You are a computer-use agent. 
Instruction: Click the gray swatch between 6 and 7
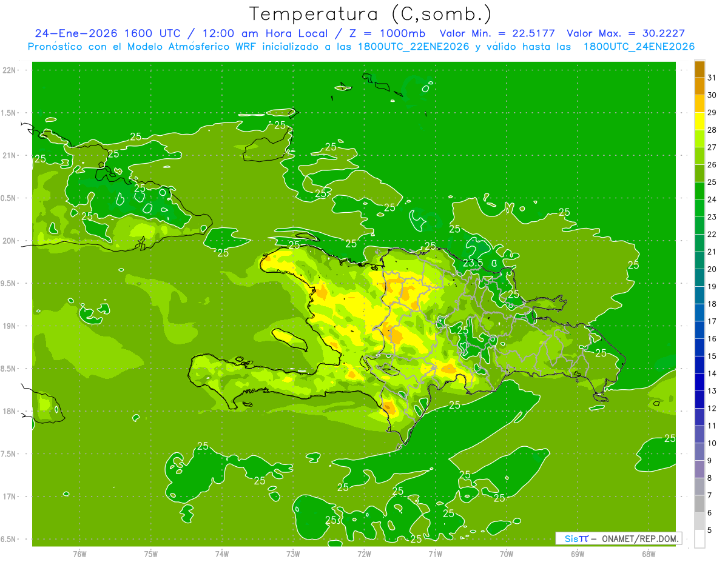(x=699, y=504)
